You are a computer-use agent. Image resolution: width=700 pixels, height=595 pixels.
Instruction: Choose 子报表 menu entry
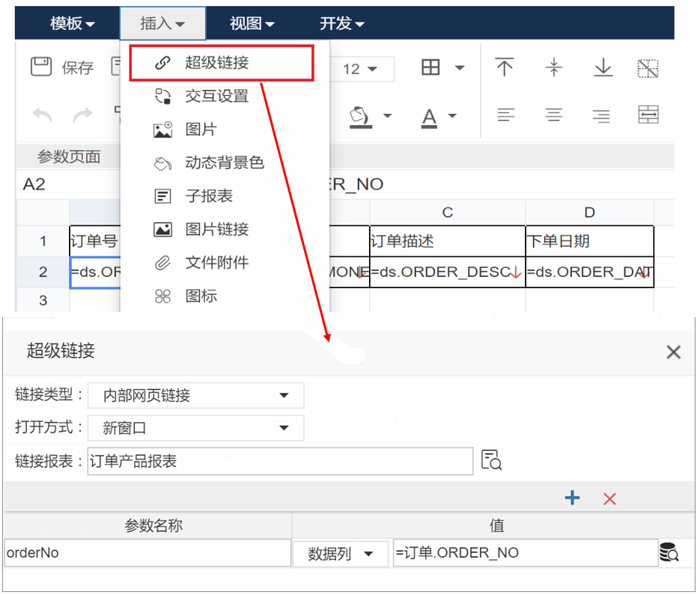point(209,196)
